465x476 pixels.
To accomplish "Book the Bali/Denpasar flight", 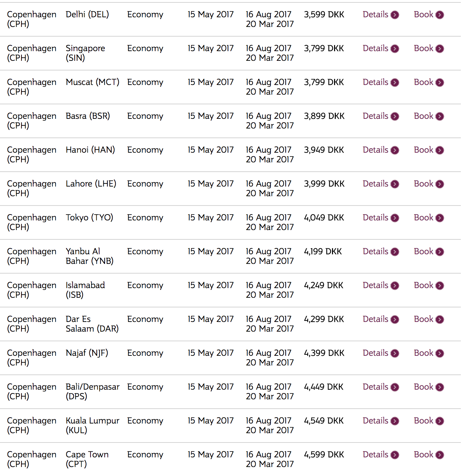I will coord(424,387).
